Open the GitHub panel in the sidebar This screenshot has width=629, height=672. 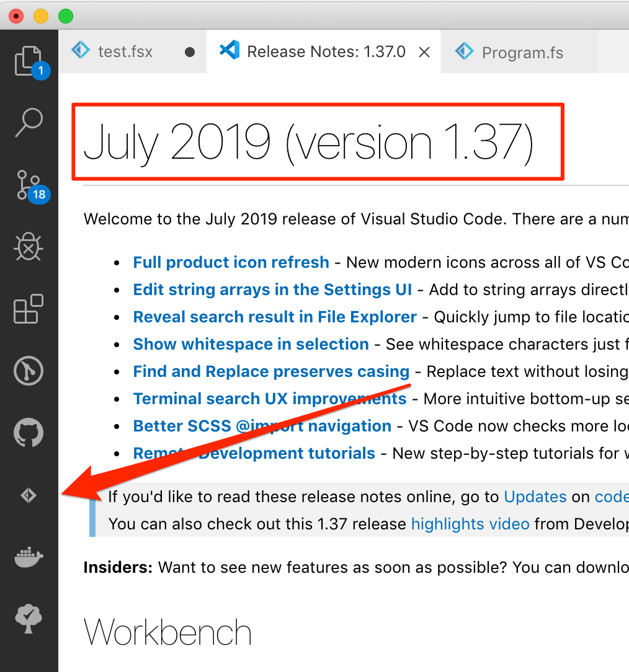[29, 433]
